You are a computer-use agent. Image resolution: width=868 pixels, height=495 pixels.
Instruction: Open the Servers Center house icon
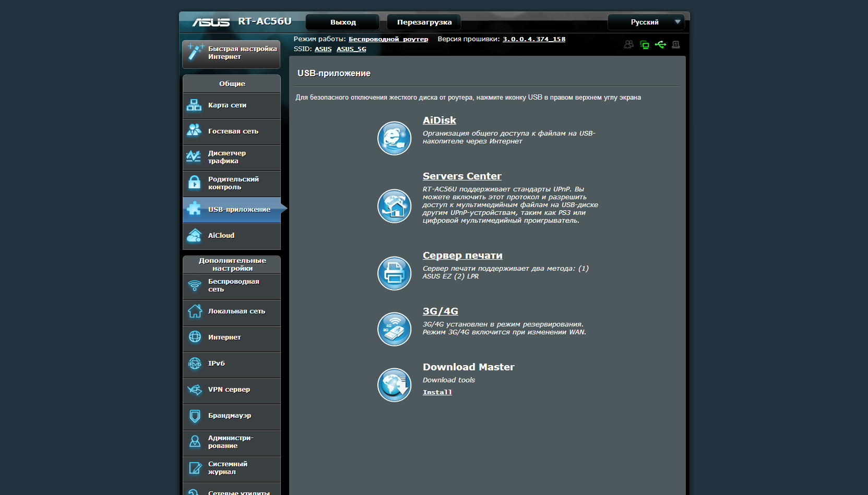tap(394, 206)
